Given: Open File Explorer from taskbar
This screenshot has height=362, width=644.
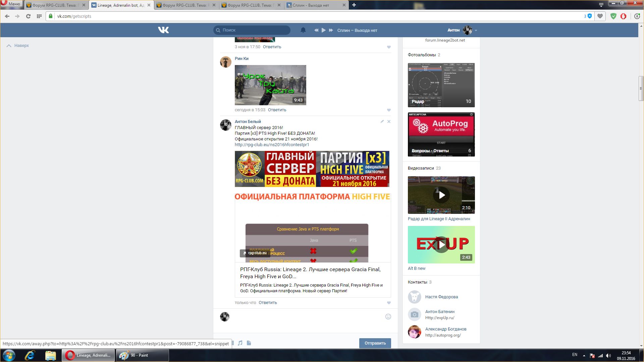Looking at the screenshot, I should point(50,355).
